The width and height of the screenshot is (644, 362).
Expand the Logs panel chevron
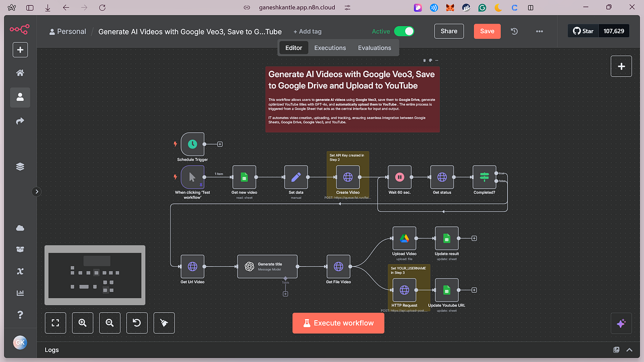[x=630, y=350]
